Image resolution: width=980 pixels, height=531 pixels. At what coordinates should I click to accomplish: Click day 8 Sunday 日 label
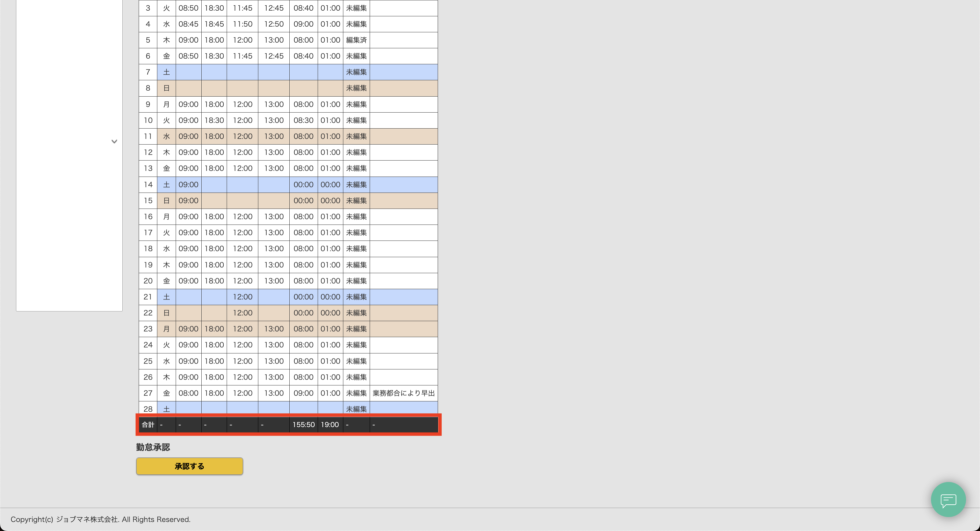click(x=166, y=88)
